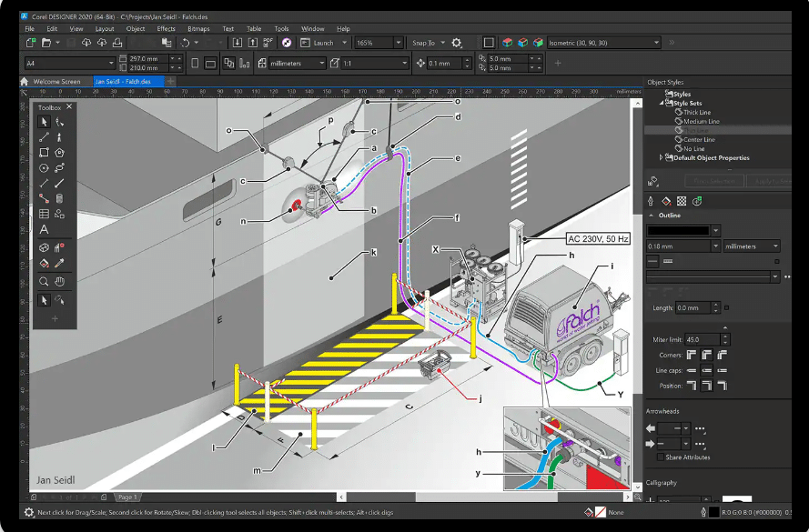Select the beveled corners option
Screen dimensions: 809x532
coord(723,355)
